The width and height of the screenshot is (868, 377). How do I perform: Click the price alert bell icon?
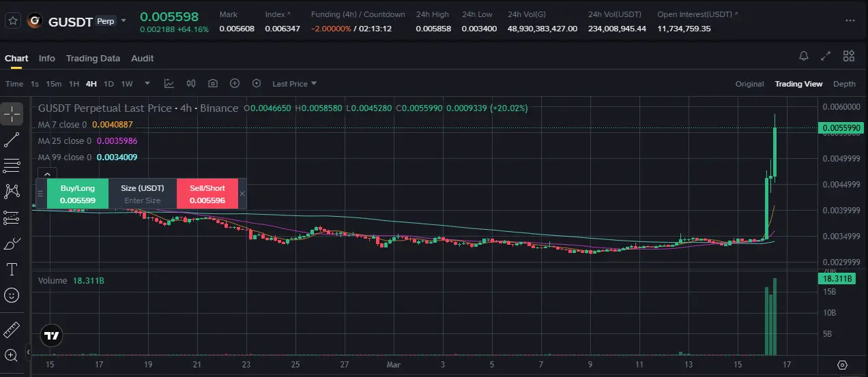[804, 56]
